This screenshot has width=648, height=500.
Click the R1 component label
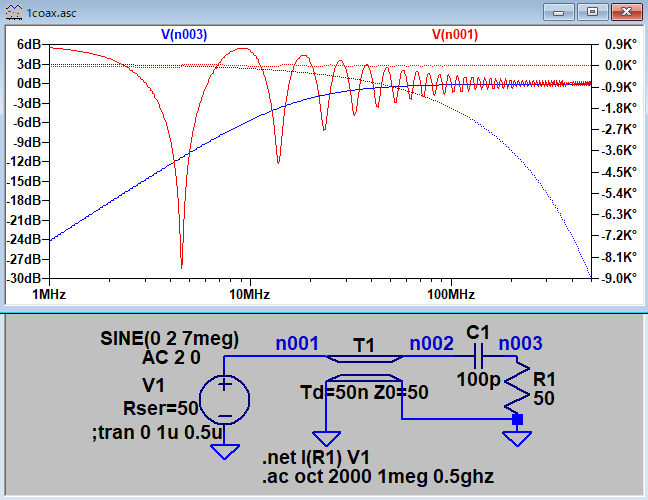click(x=544, y=379)
